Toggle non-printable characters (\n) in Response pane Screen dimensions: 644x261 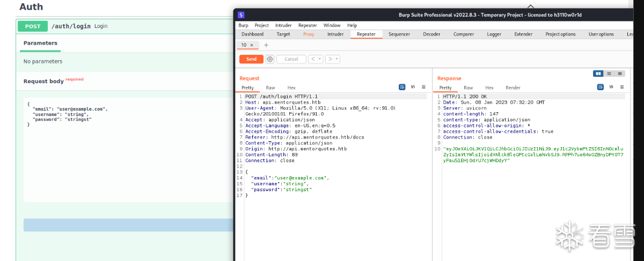[611, 87]
